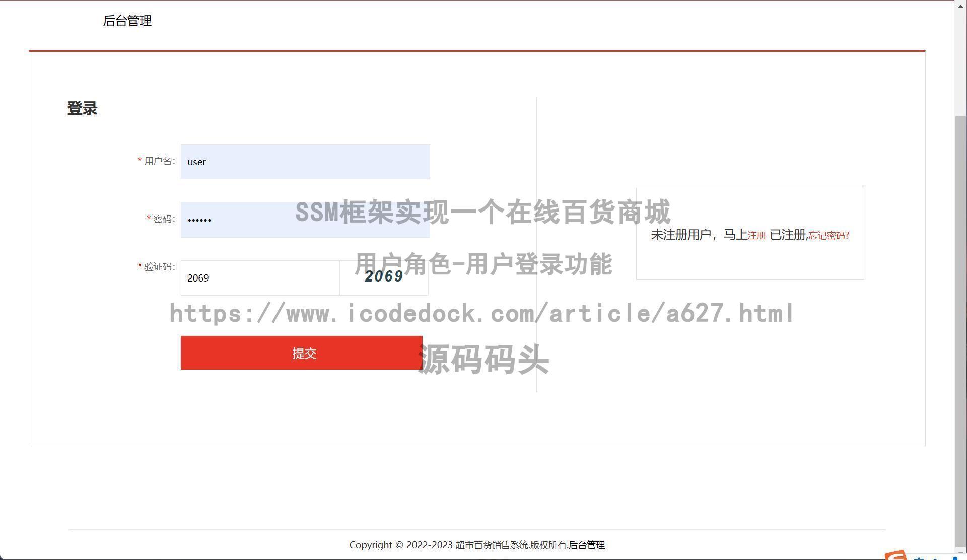Image resolution: width=967 pixels, height=560 pixels.
Task: Focus the 用户名 username input field
Action: click(305, 161)
